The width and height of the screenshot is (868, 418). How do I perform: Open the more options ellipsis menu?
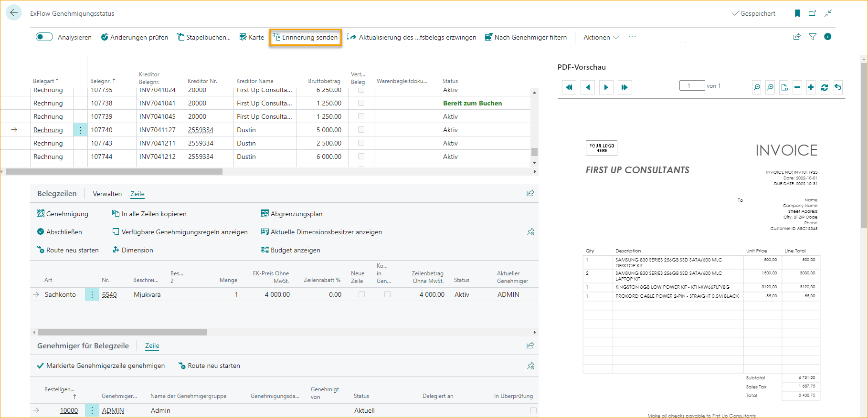632,37
